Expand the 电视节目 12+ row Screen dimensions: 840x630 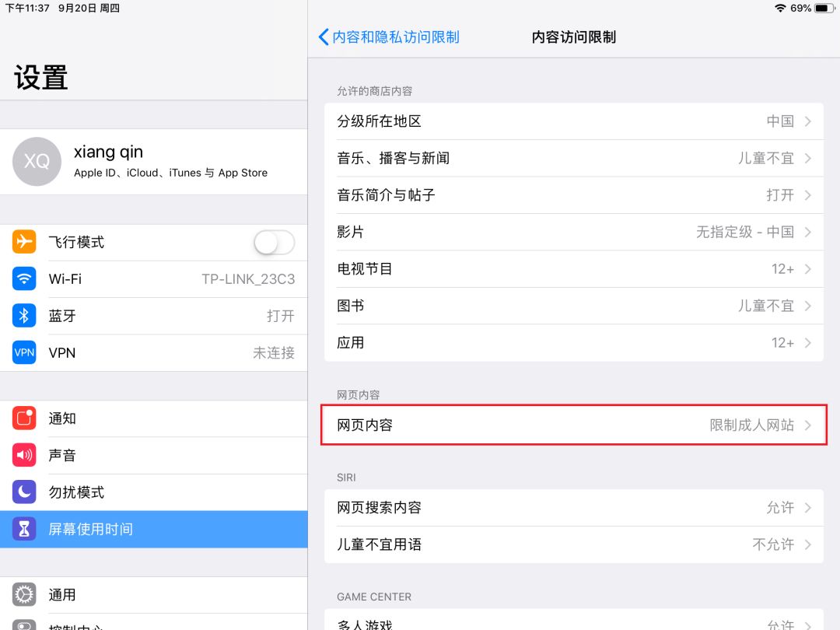click(573, 268)
